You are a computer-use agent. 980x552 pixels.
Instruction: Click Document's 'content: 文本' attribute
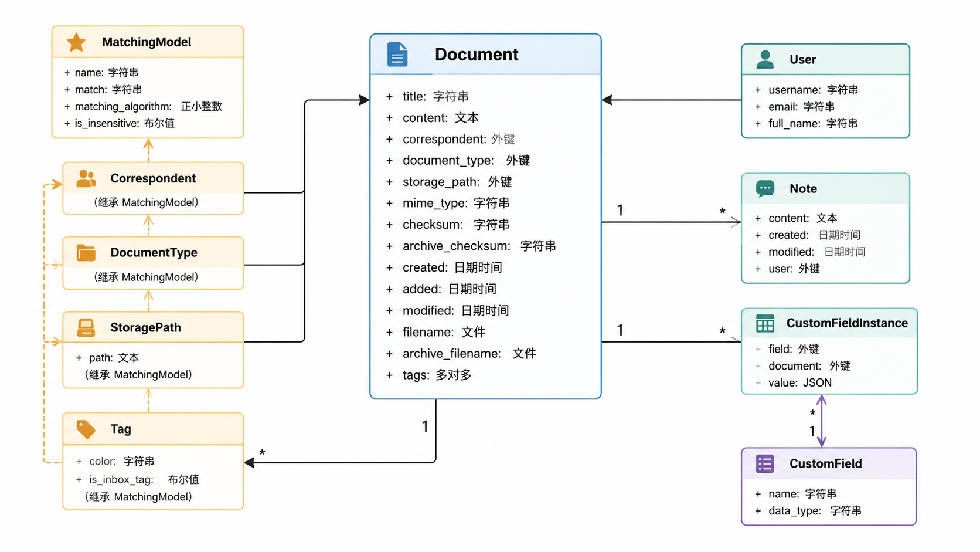pos(432,118)
